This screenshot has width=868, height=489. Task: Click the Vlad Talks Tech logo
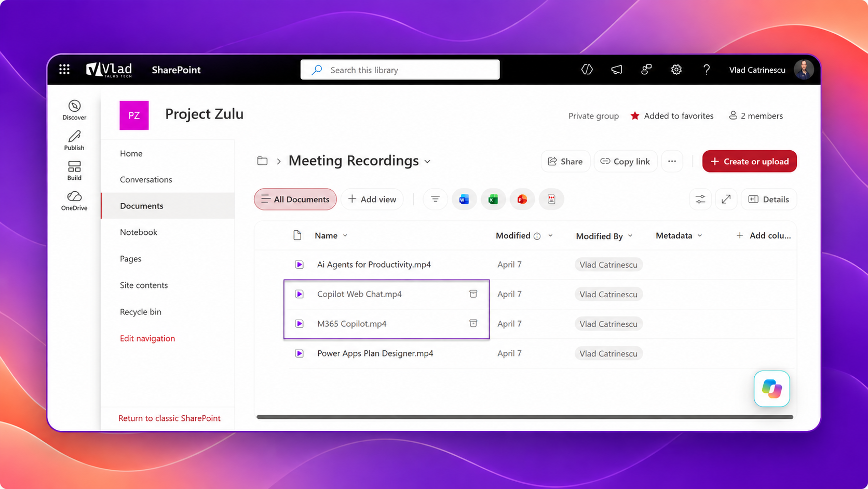(109, 70)
